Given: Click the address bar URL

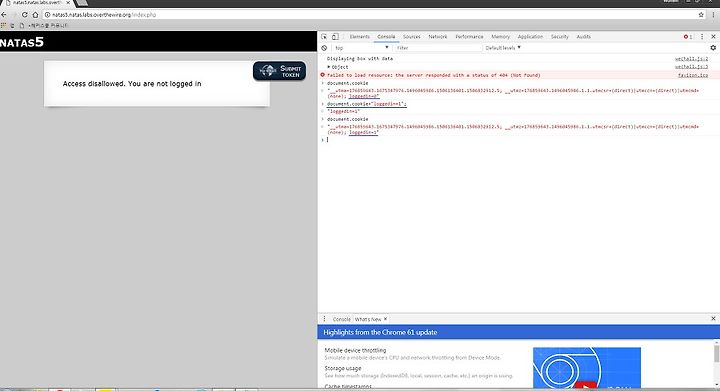Looking at the screenshot, I should [104, 15].
